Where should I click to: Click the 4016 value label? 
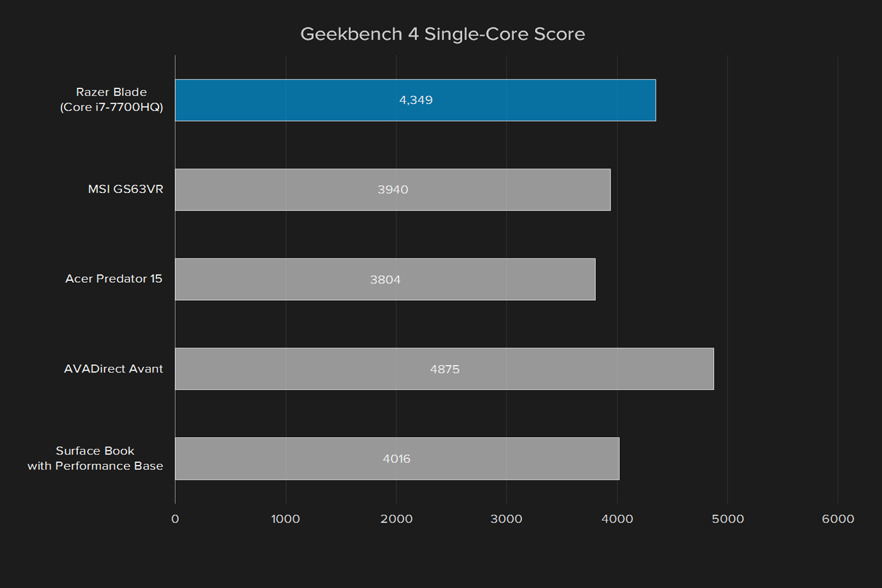(396, 459)
